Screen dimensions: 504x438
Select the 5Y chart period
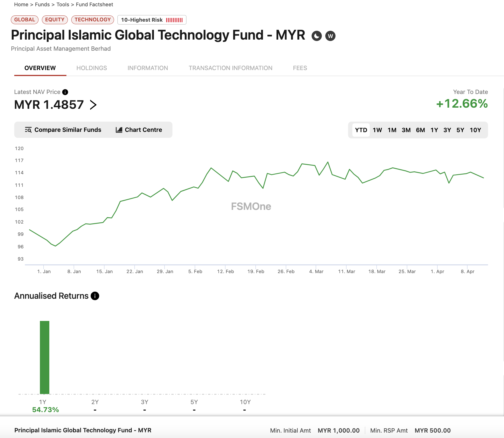460,130
